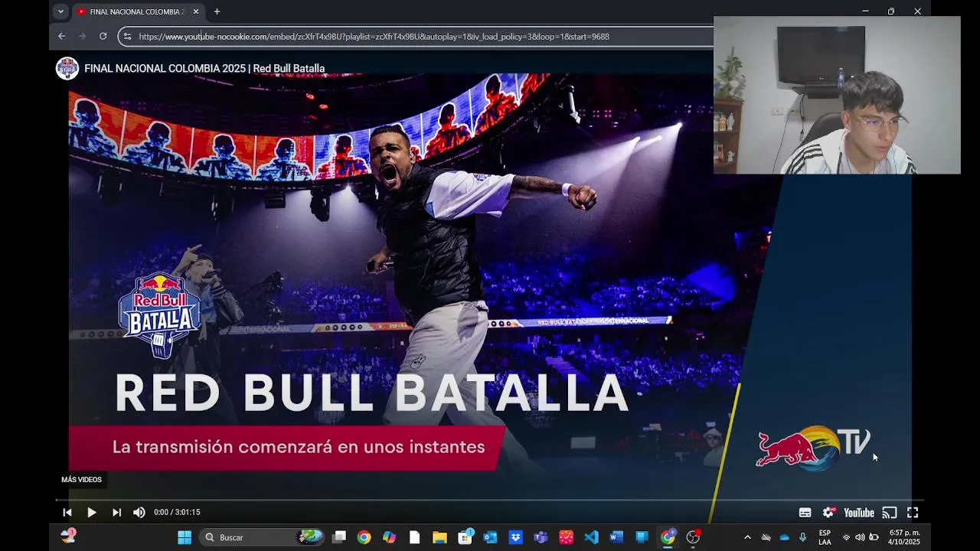Open the red app icon beside Teams

pos(566,537)
